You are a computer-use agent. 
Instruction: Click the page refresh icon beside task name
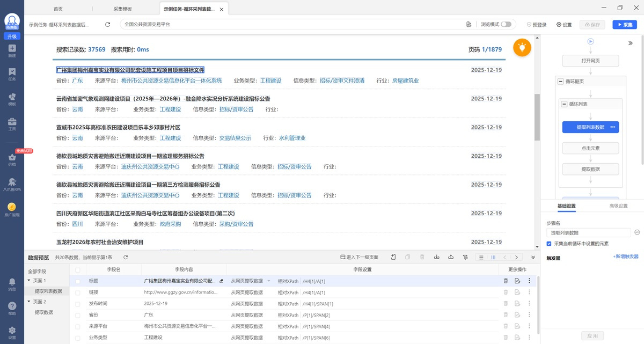(107, 25)
